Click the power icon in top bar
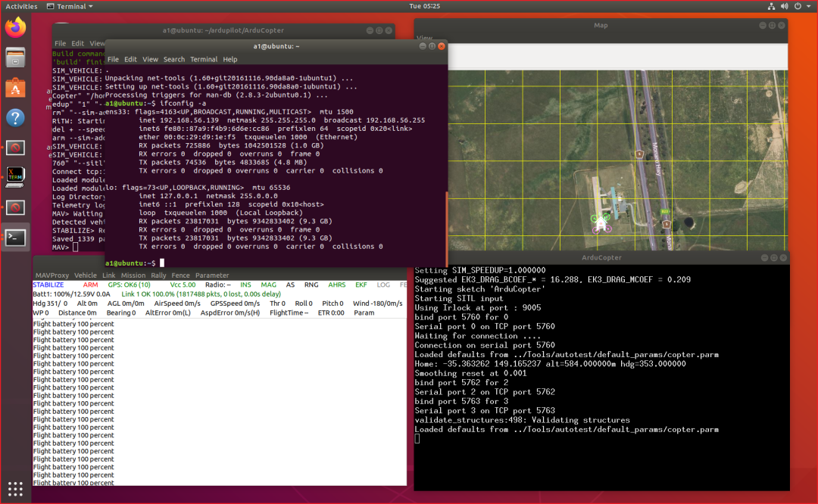Image resolution: width=818 pixels, height=504 pixels. pos(798,6)
